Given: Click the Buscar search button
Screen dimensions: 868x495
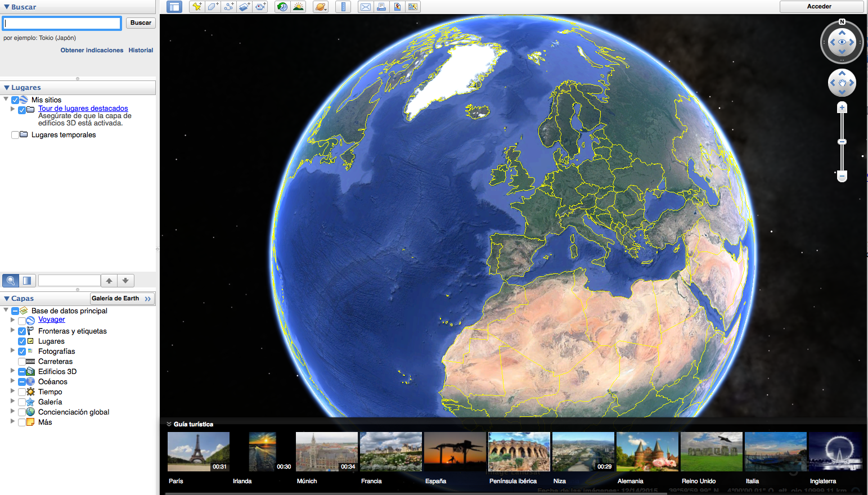Looking at the screenshot, I should pyautogui.click(x=141, y=23).
